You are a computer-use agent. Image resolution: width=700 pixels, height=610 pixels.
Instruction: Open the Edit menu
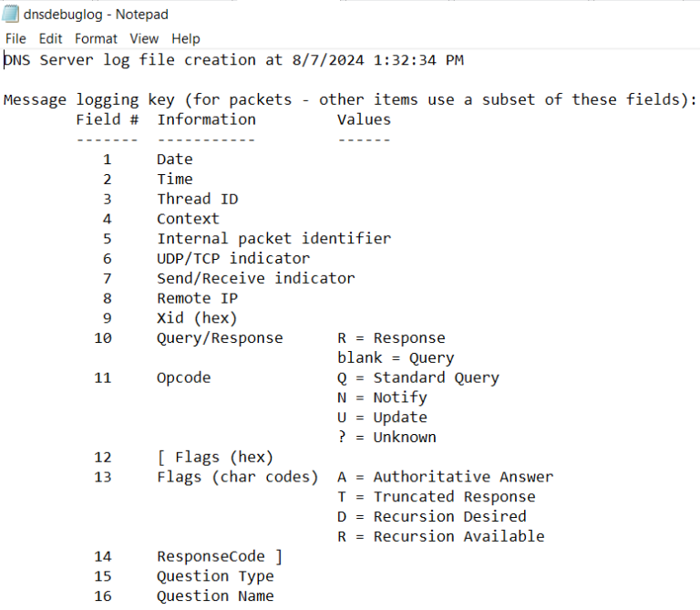(x=50, y=39)
